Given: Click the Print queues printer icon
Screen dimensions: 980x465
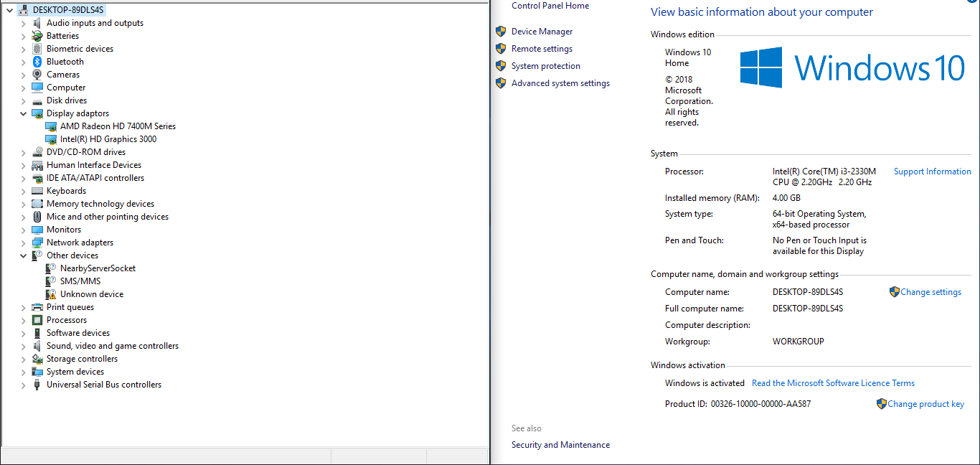Looking at the screenshot, I should pyautogui.click(x=37, y=307).
